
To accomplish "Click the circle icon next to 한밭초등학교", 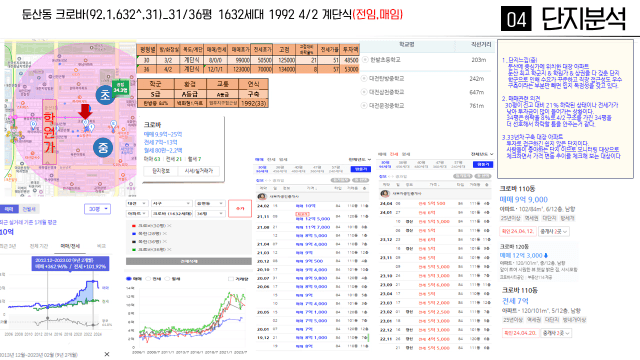I will coord(365,60).
